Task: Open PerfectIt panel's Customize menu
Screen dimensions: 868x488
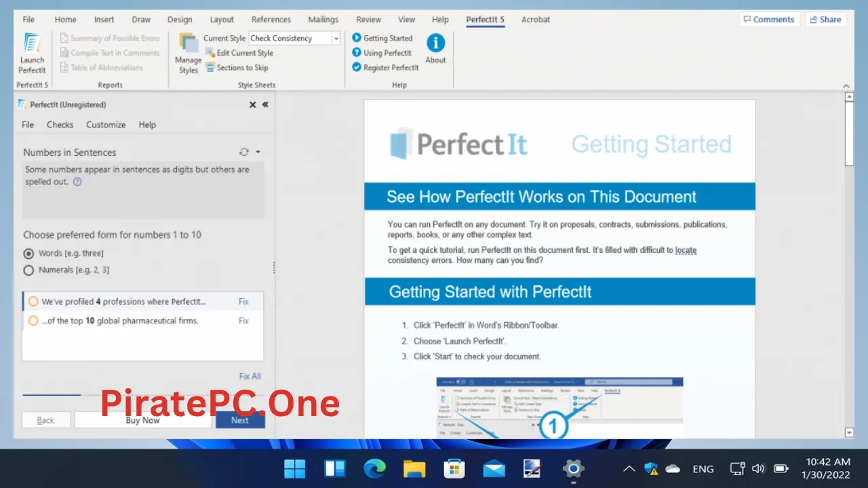Action: 106,125
